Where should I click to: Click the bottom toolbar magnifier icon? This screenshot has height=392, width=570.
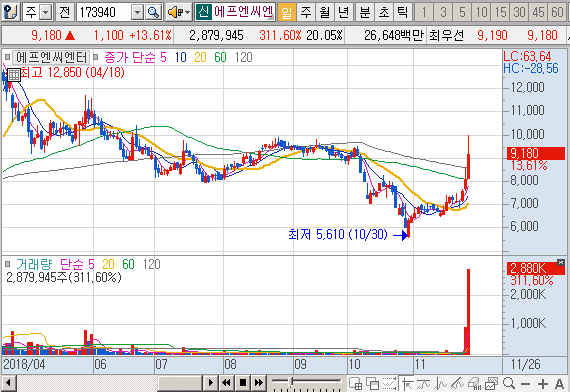[x=509, y=383]
